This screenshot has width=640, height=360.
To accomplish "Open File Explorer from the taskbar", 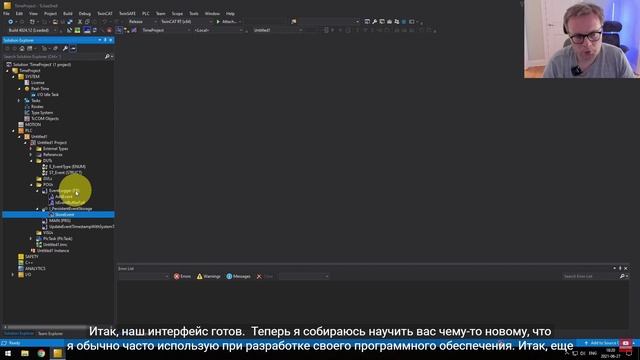I will (x=24, y=353).
